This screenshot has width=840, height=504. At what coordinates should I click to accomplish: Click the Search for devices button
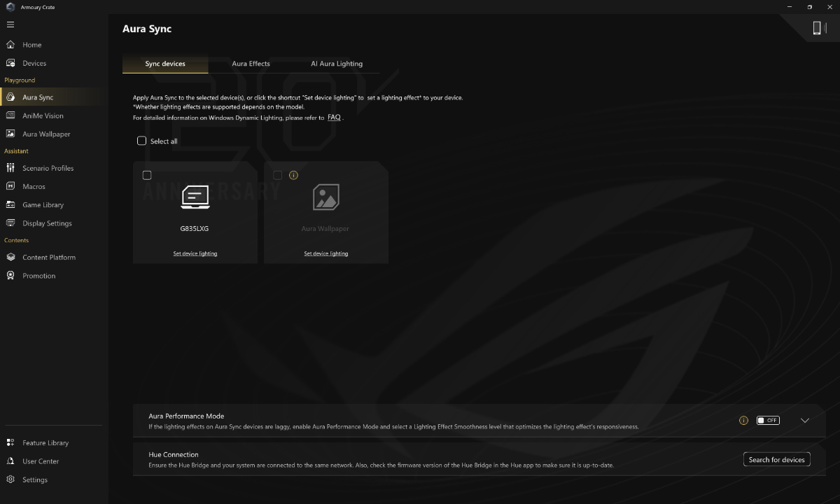click(777, 460)
